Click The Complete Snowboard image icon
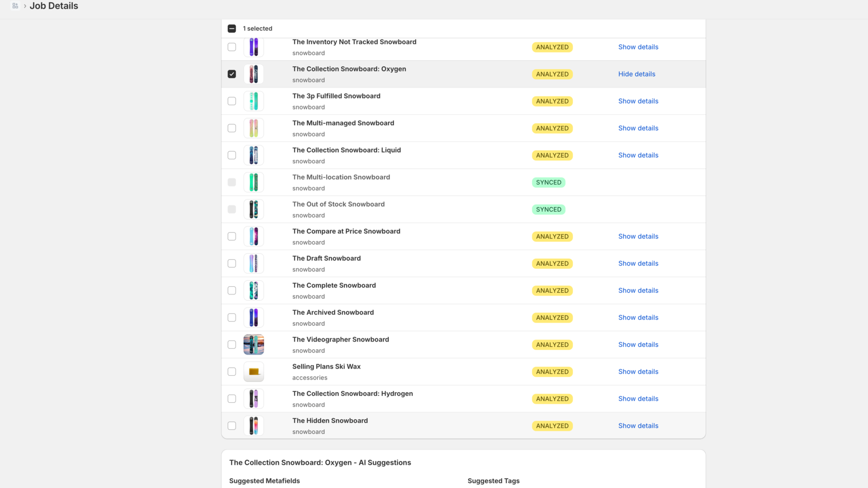 click(253, 291)
